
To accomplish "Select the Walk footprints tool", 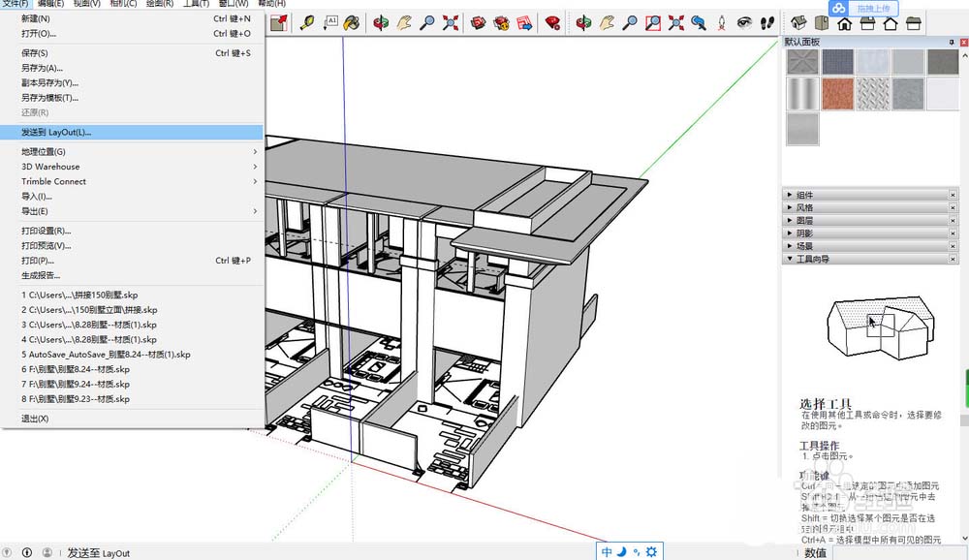I will pyautogui.click(x=766, y=21).
